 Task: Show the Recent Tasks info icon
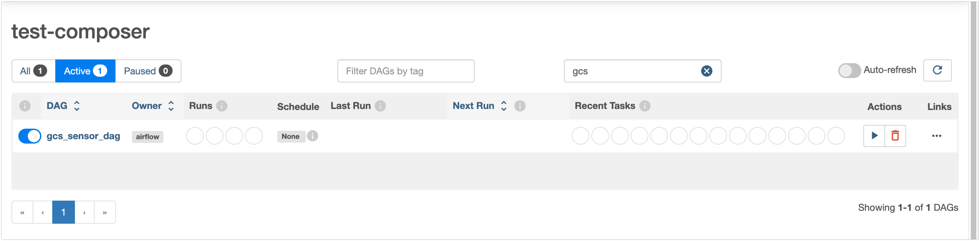(x=644, y=106)
